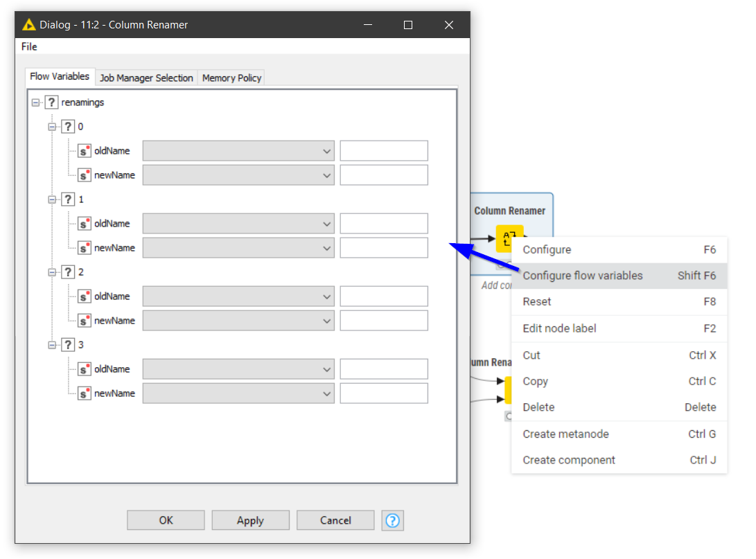Switch to Memory Policy tab

point(231,78)
